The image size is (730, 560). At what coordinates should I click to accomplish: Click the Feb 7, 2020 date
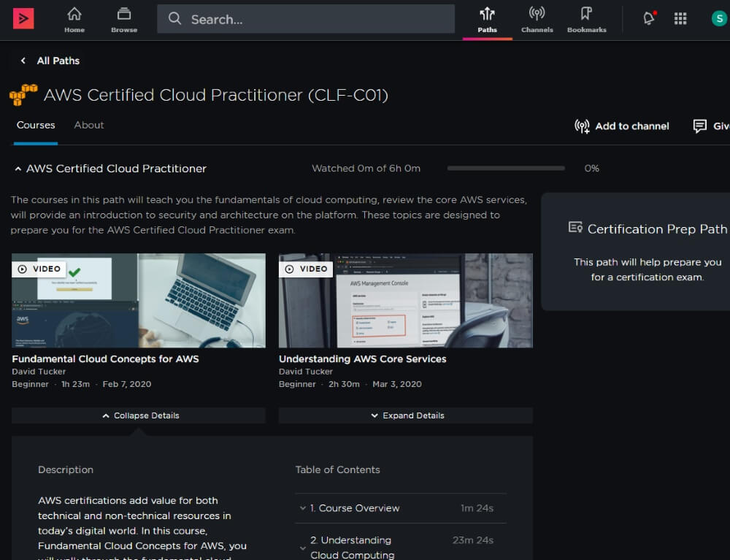point(126,384)
